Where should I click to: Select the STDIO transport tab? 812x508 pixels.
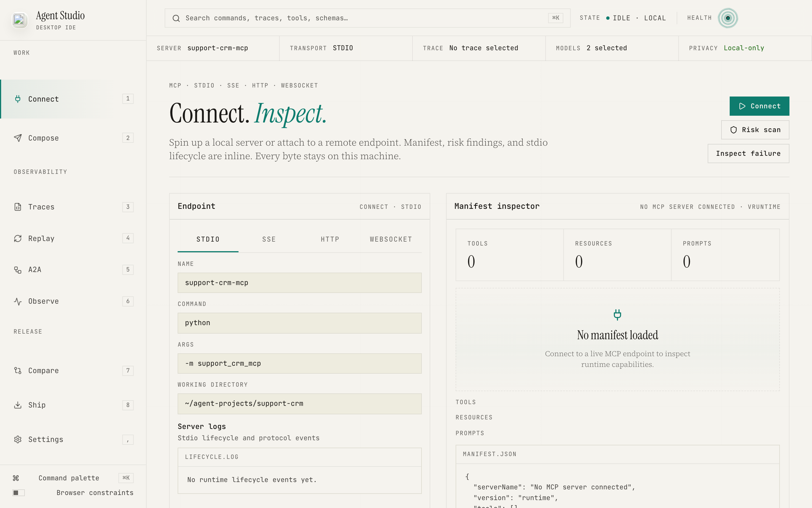tap(208, 240)
